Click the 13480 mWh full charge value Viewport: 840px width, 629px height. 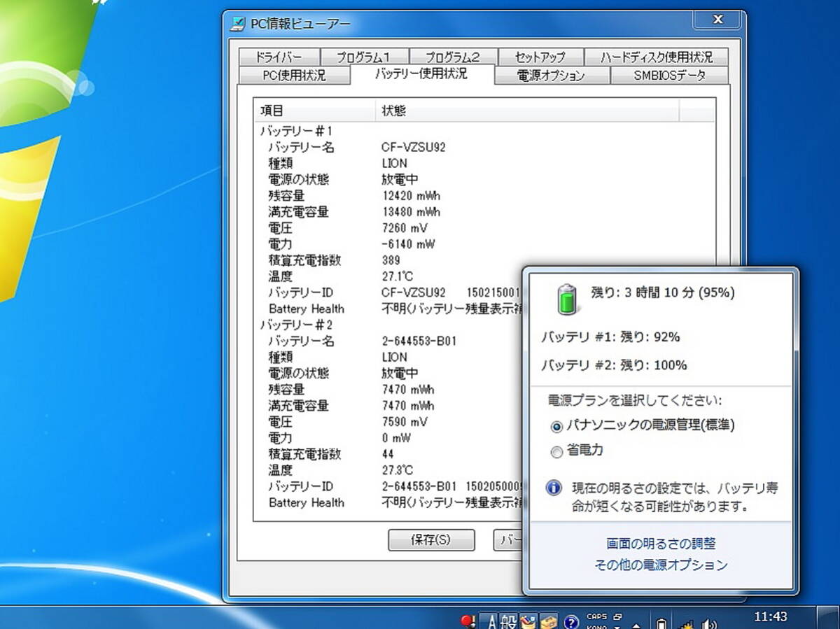coord(411,212)
